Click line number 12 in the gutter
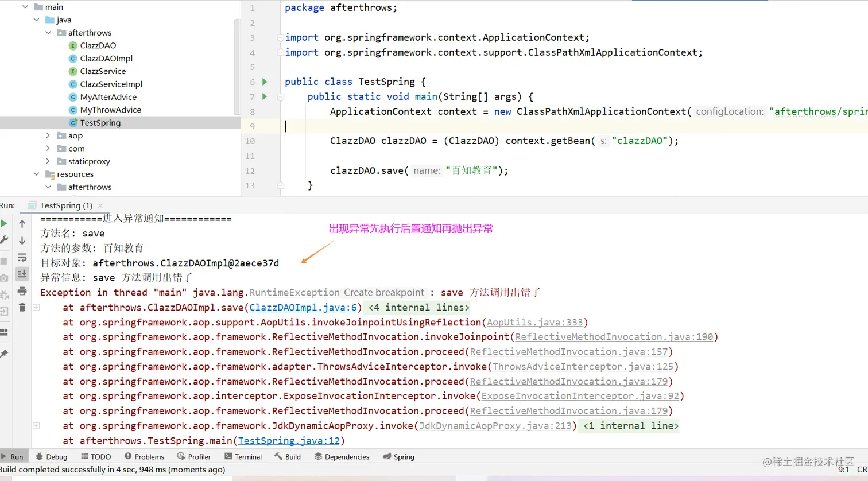868x481 pixels. click(250, 171)
